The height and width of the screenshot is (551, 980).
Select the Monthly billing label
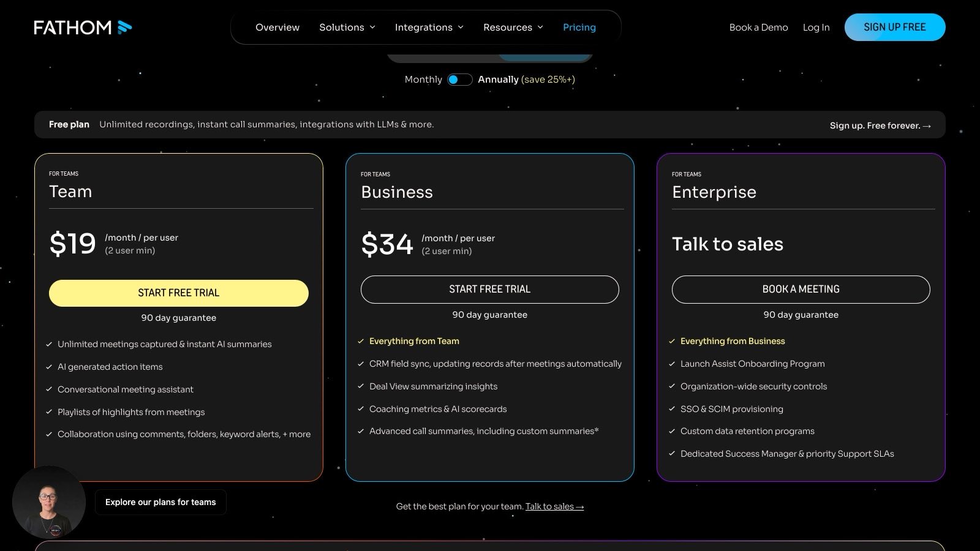point(423,80)
